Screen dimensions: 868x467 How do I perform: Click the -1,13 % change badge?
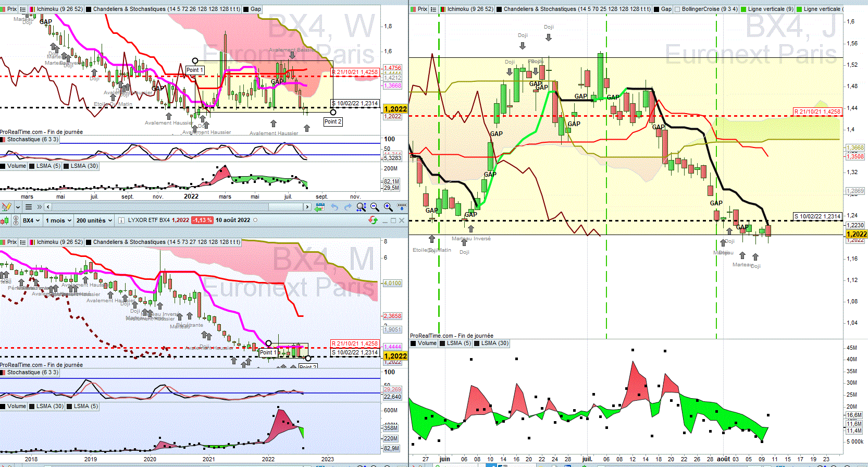pos(202,220)
